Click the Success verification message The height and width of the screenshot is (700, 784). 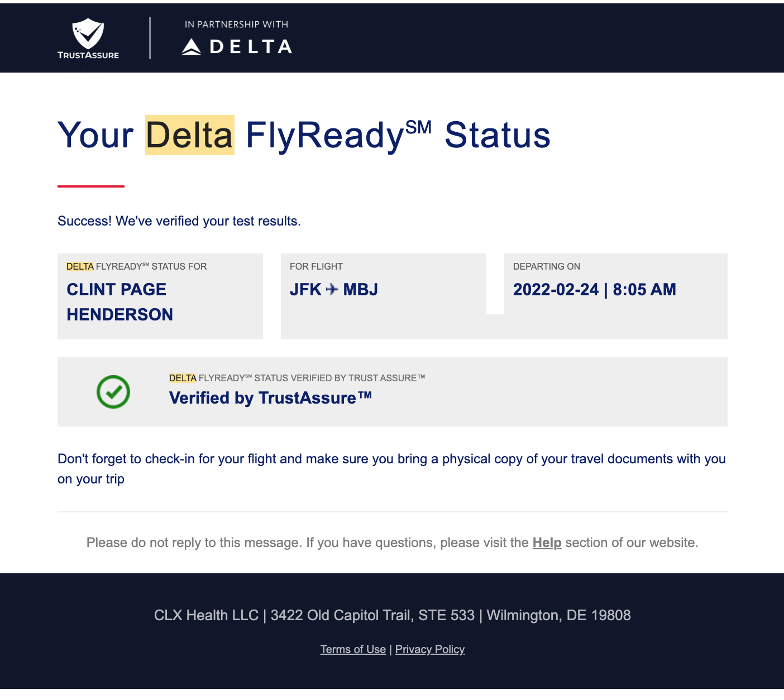click(179, 221)
